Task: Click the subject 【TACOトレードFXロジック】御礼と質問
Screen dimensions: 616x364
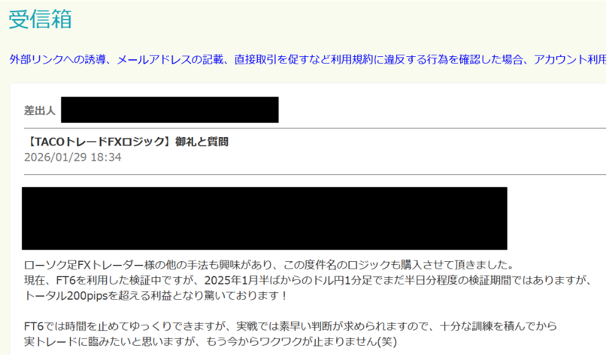Action: tap(127, 142)
